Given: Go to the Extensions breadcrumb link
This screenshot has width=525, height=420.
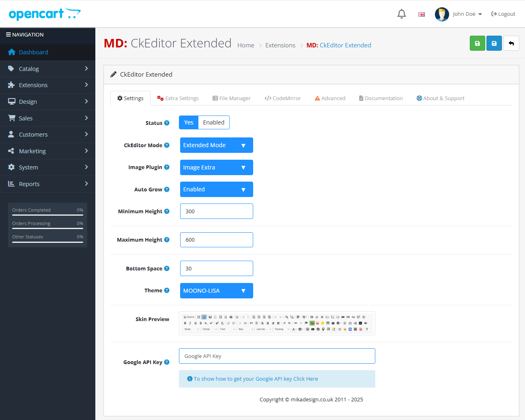Looking at the screenshot, I should pyautogui.click(x=280, y=45).
